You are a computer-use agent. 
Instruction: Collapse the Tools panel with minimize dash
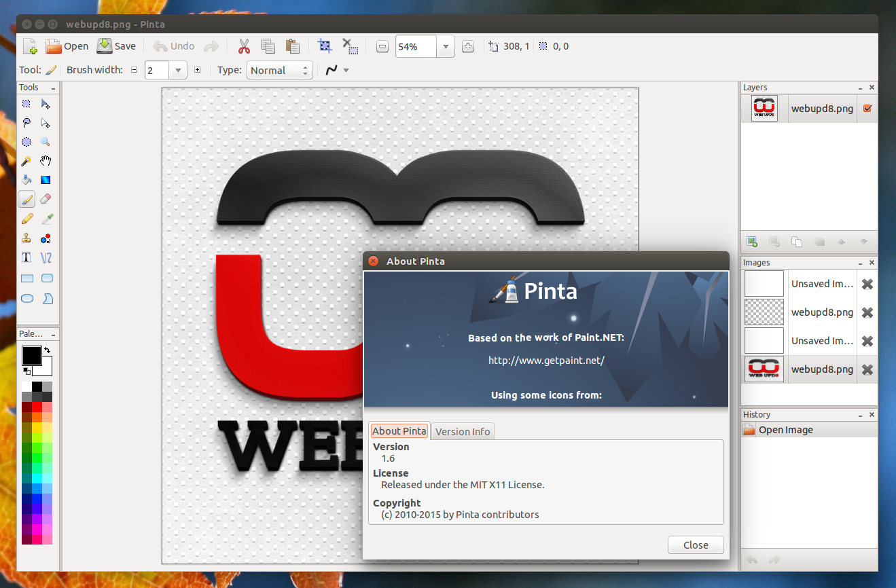pos(54,88)
